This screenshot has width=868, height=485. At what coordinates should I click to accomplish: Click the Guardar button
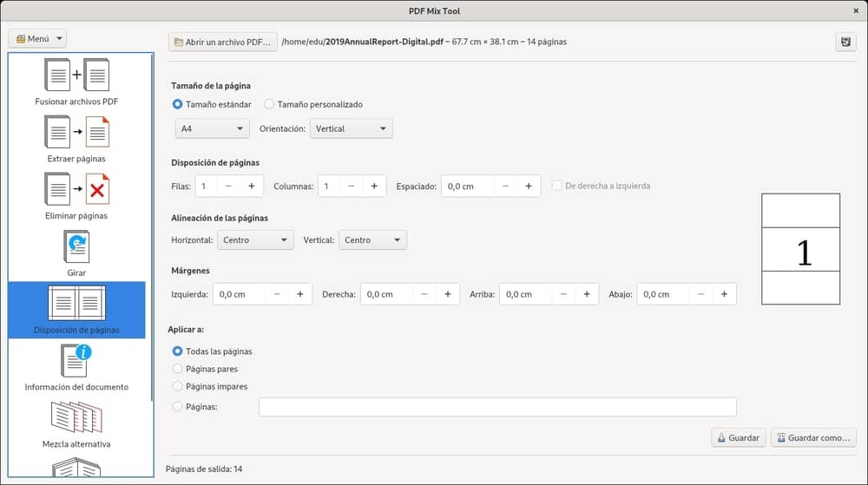pos(739,438)
